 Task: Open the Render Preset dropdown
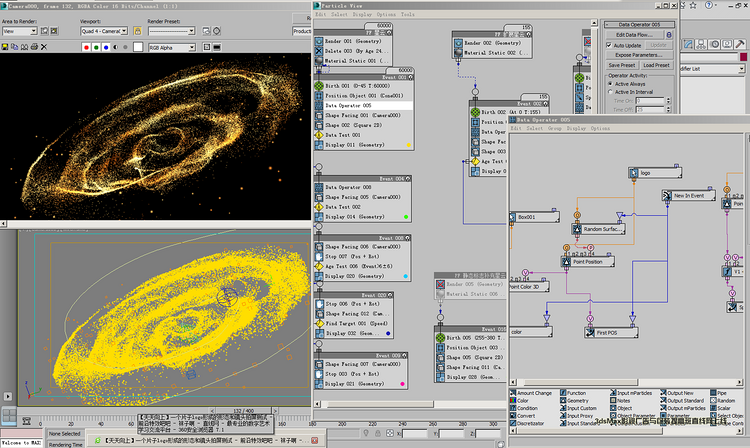pyautogui.click(x=172, y=31)
